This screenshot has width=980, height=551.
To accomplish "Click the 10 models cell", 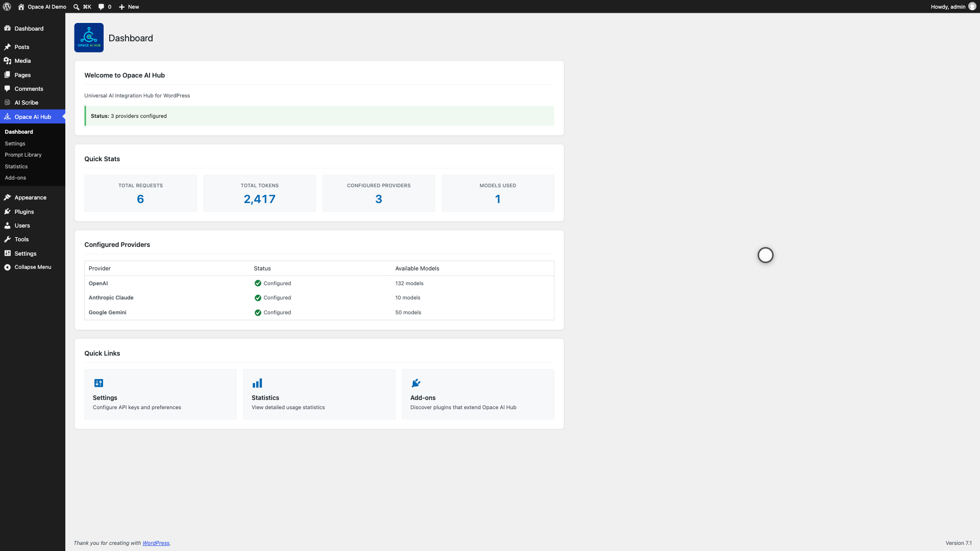I will pos(408,298).
